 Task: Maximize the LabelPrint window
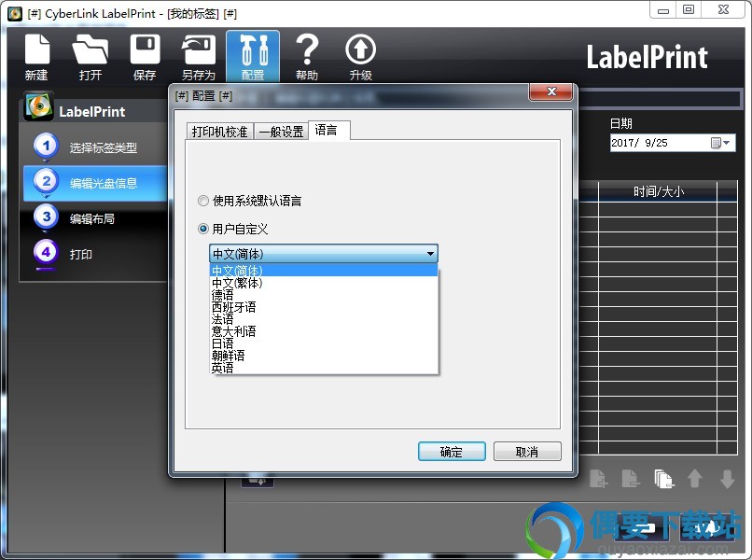[689, 10]
